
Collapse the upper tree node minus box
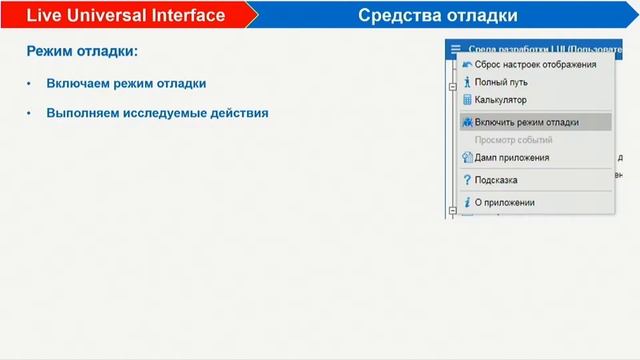(453, 87)
